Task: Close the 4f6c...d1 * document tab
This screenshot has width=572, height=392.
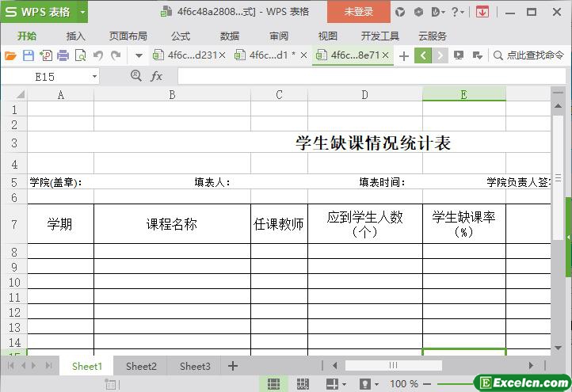Action: (x=303, y=55)
